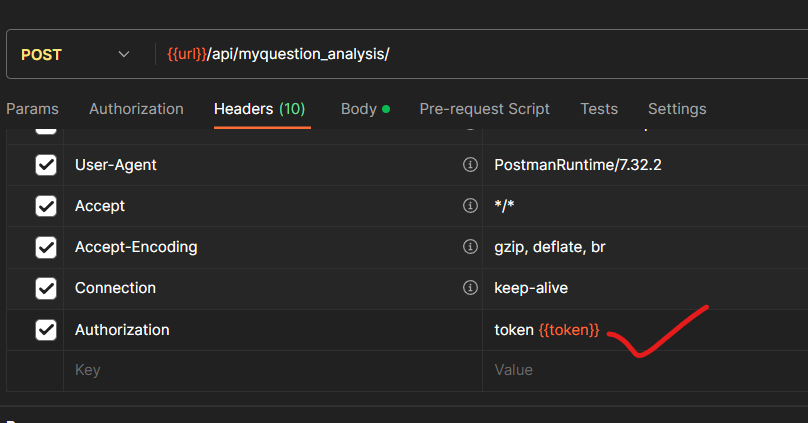Click the empty Key placeholder cell

pyautogui.click(x=260, y=370)
